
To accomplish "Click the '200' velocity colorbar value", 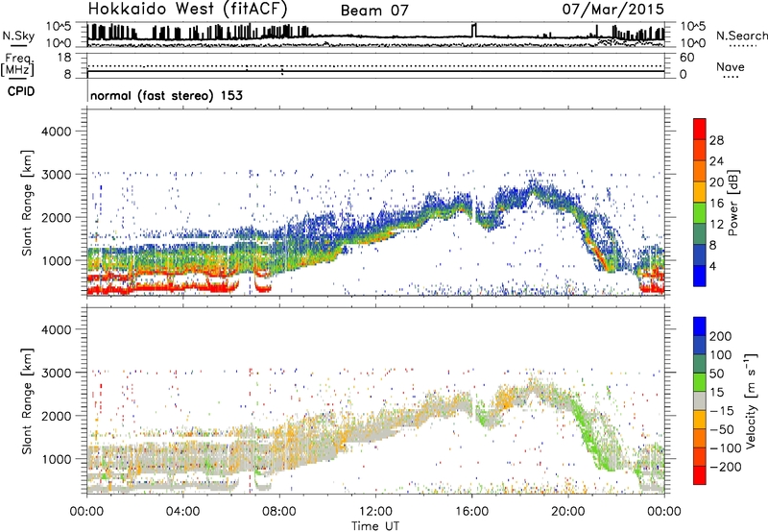I will (721, 336).
